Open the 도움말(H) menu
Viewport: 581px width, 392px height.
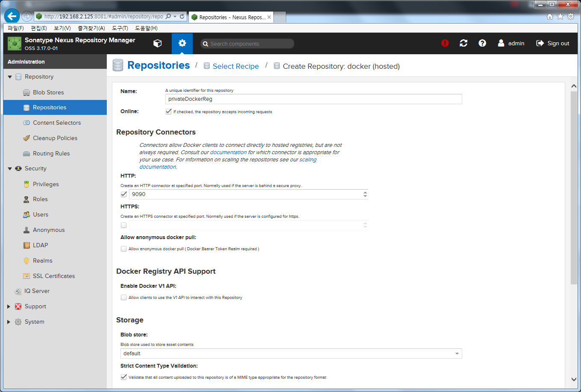click(x=146, y=28)
